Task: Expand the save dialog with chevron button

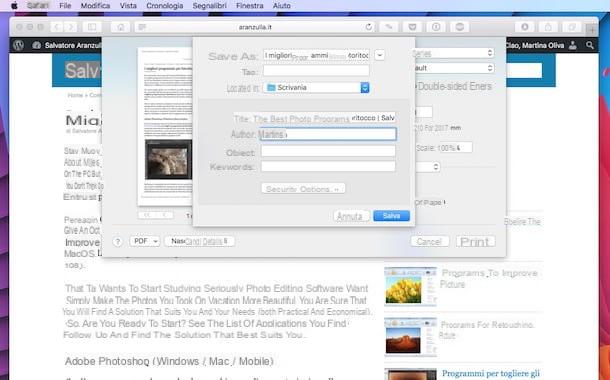Action: [x=380, y=55]
